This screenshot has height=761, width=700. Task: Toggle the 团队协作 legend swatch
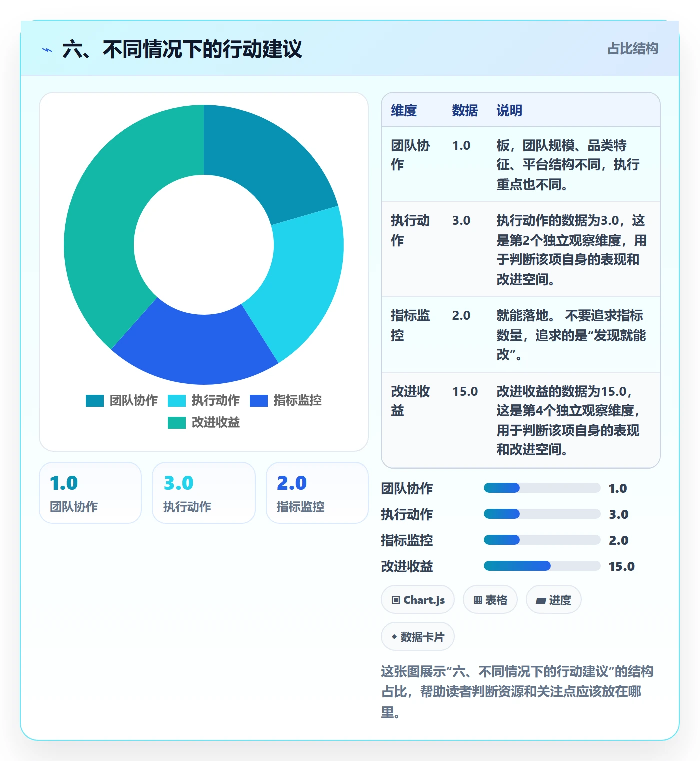point(95,401)
